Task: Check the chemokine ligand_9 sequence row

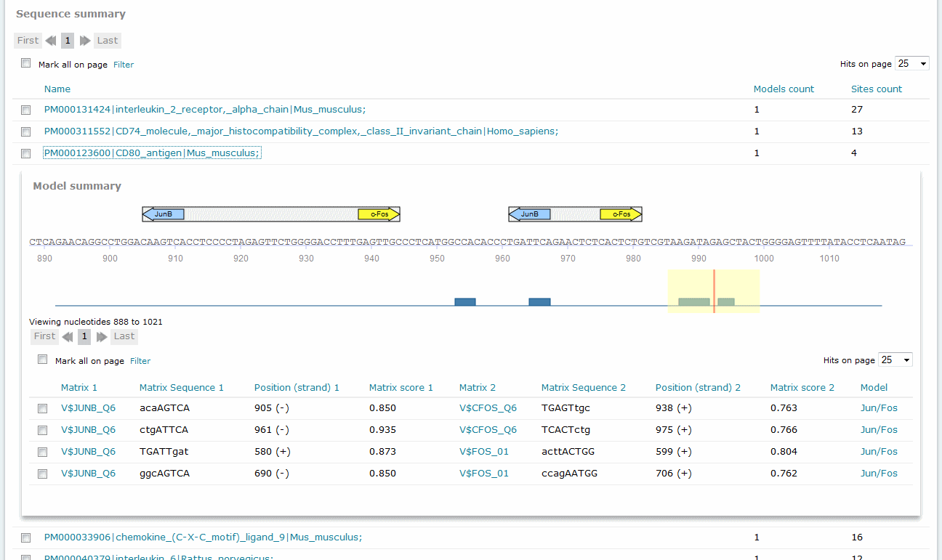Action: 26,537
